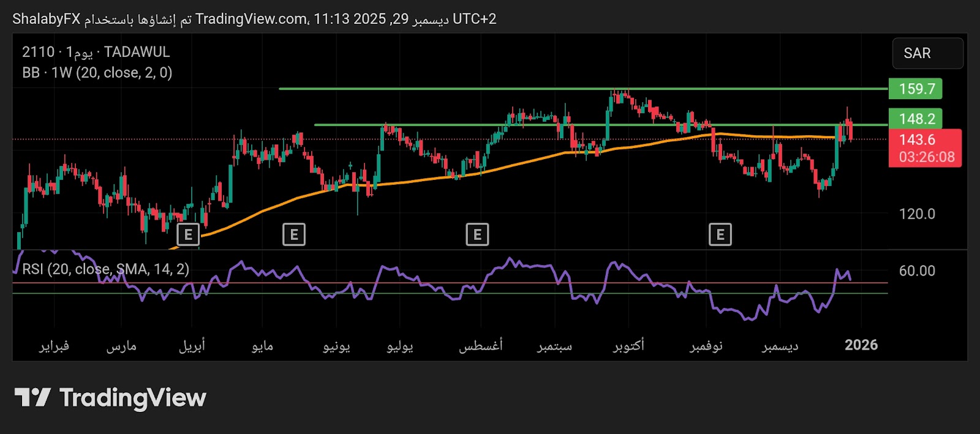Image resolution: width=980 pixels, height=434 pixels.
Task: Click the يونيو time axis label
Action: (x=337, y=346)
